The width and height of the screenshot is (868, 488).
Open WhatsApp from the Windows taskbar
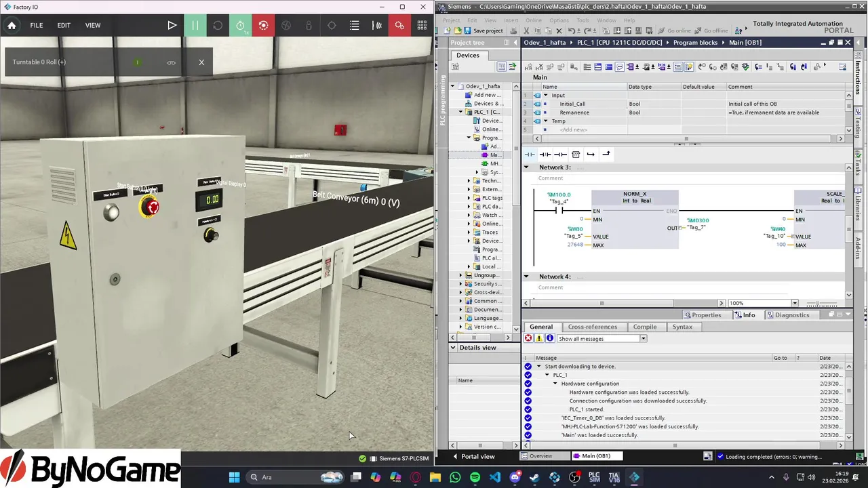coord(455,477)
